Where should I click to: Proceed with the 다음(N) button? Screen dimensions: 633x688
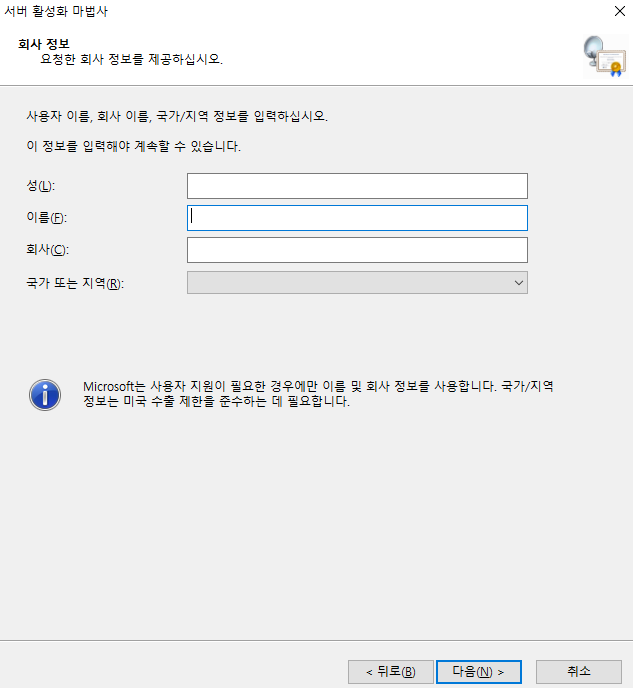[479, 671]
